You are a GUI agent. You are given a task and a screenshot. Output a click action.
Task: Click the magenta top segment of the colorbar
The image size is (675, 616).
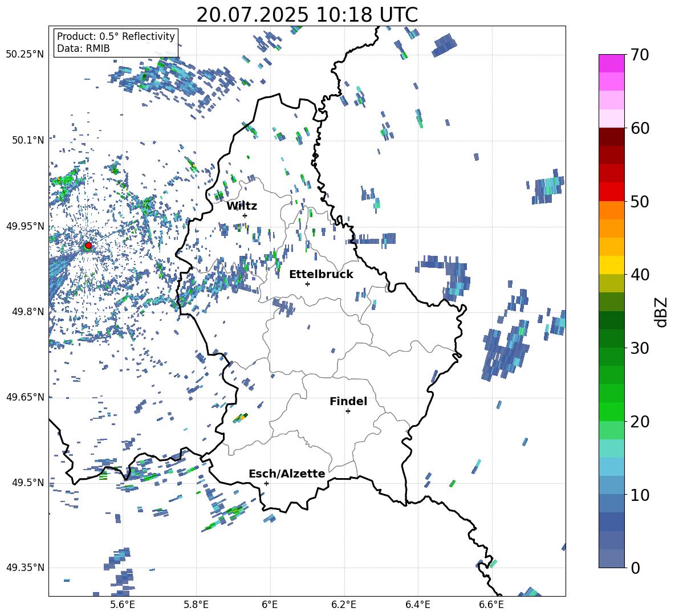pos(611,63)
